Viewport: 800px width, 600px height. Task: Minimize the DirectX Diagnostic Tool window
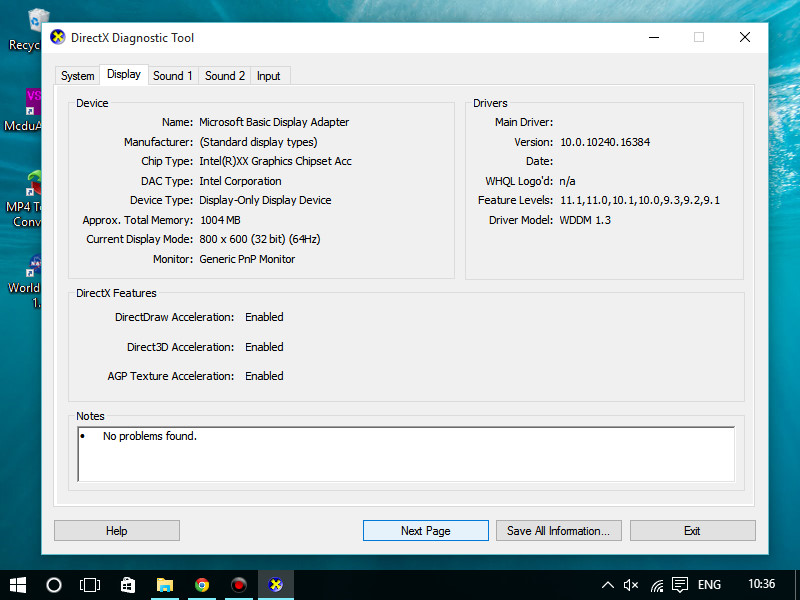pyautogui.click(x=654, y=37)
